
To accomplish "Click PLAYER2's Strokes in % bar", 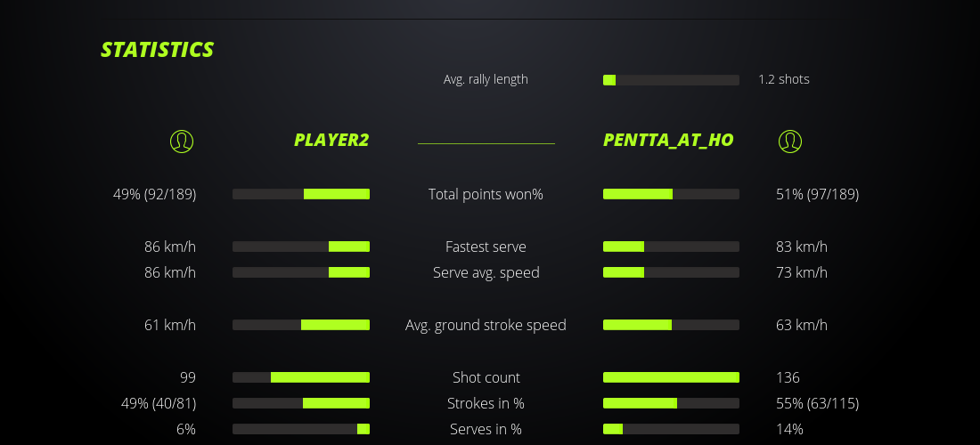I will 301,403.
